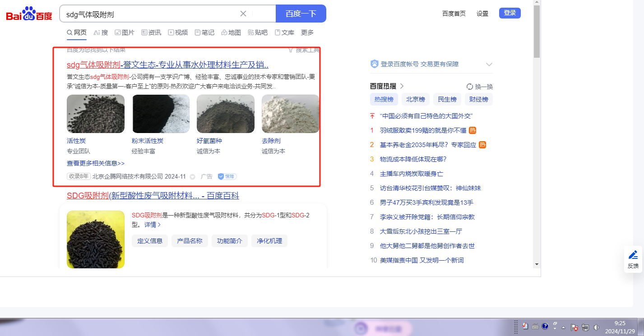
Task: Open the 好氧菌种 product thumbnail
Action: point(226,114)
